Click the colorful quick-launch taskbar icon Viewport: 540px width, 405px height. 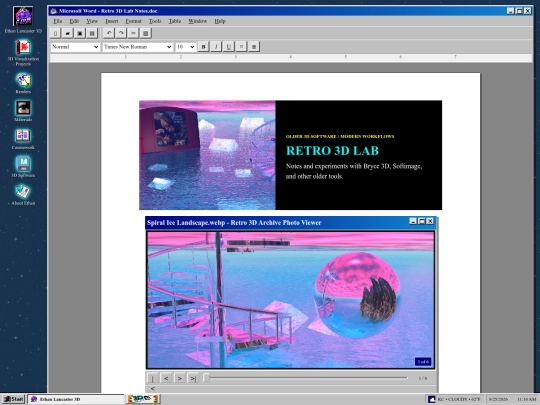[143, 399]
